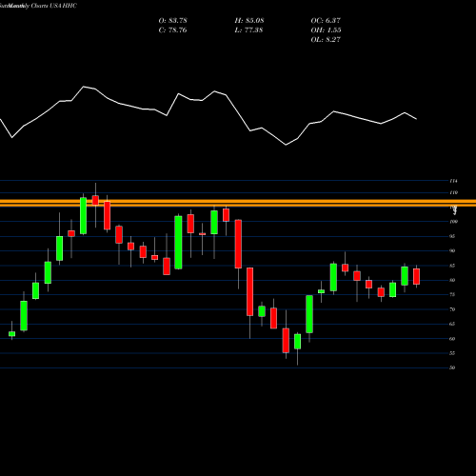476x476 pixels.
Task: Click the open price value O: 83.78
Action: click(x=172, y=21)
